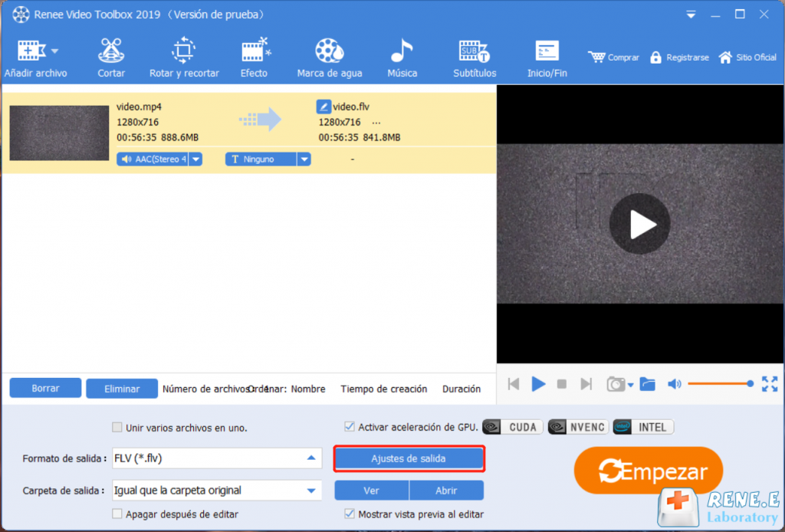The width and height of the screenshot is (785, 532).
Task: Expand the AAC audio track dropdown
Action: tap(195, 159)
